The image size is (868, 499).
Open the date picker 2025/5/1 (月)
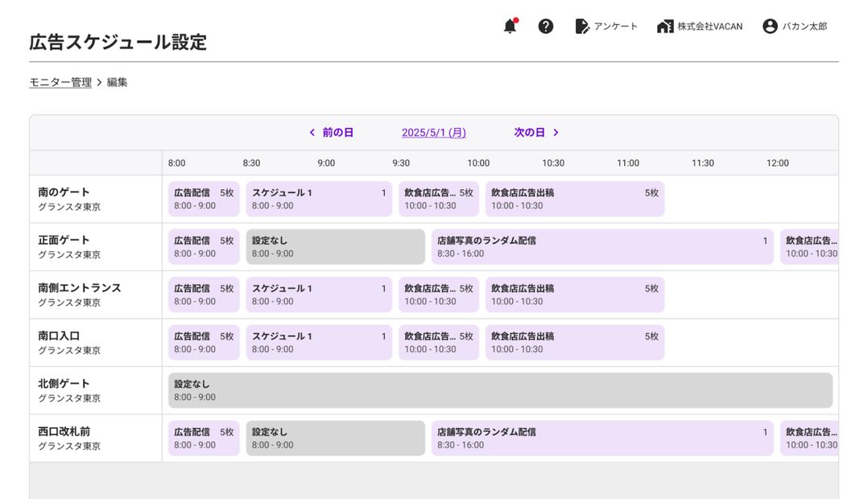[x=433, y=133]
